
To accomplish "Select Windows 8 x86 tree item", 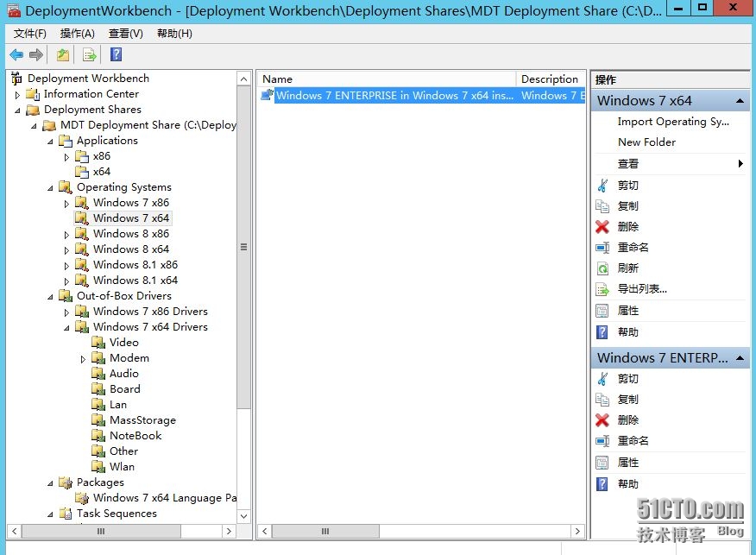I will click(x=131, y=234).
